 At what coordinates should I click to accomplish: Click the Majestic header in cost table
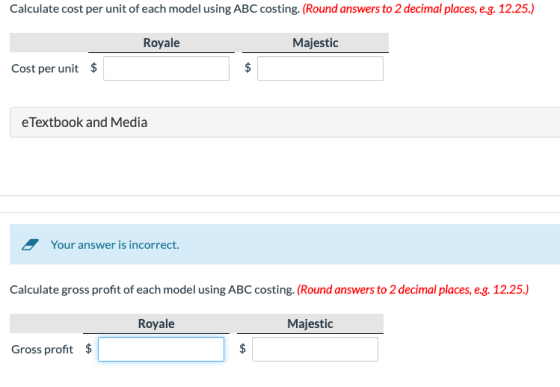[315, 43]
